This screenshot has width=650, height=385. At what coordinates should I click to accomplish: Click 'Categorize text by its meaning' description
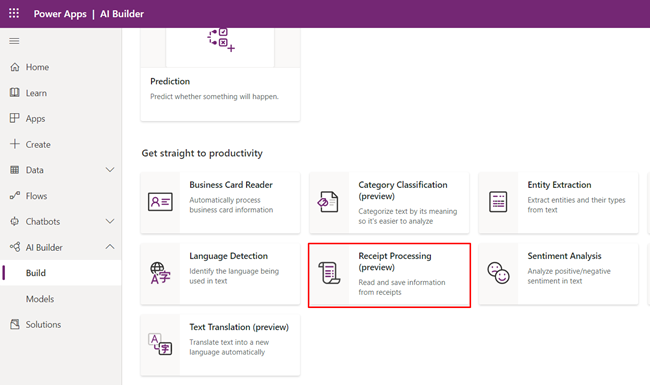(407, 216)
